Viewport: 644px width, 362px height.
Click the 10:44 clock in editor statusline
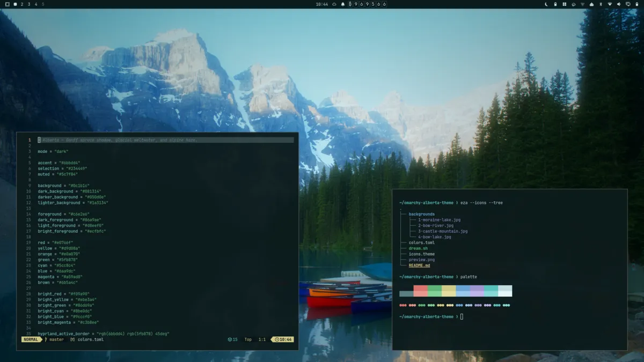click(x=283, y=339)
